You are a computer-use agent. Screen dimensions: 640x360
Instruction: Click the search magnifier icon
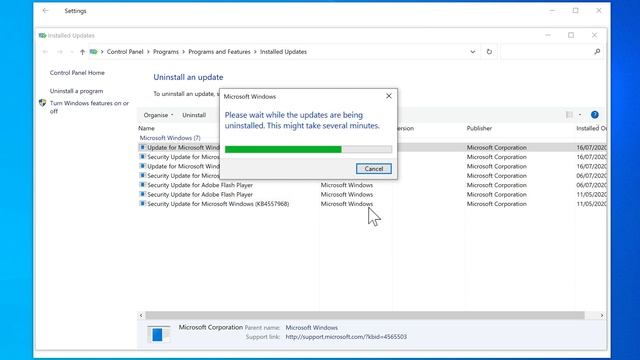597,51
